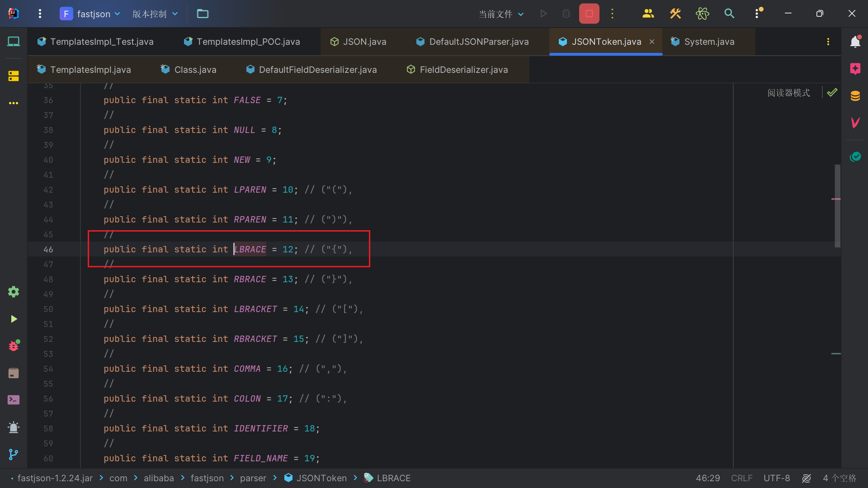Open the green checkmark-circle tool window

pyautogui.click(x=855, y=156)
